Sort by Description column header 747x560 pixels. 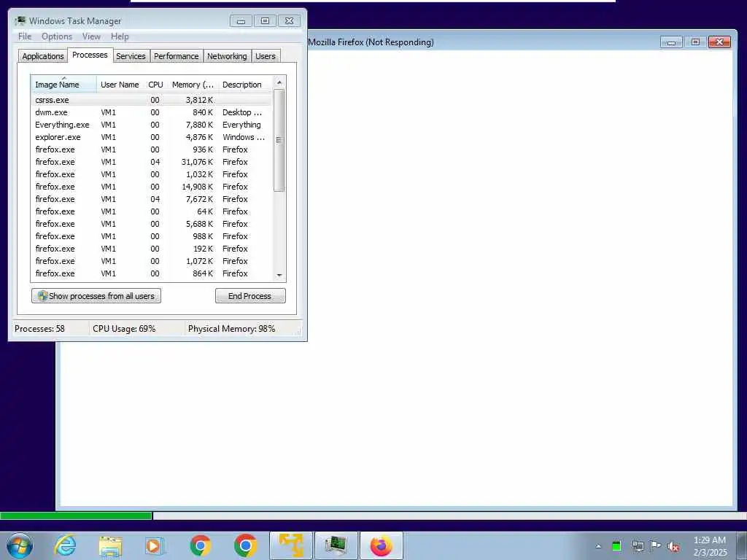point(244,85)
